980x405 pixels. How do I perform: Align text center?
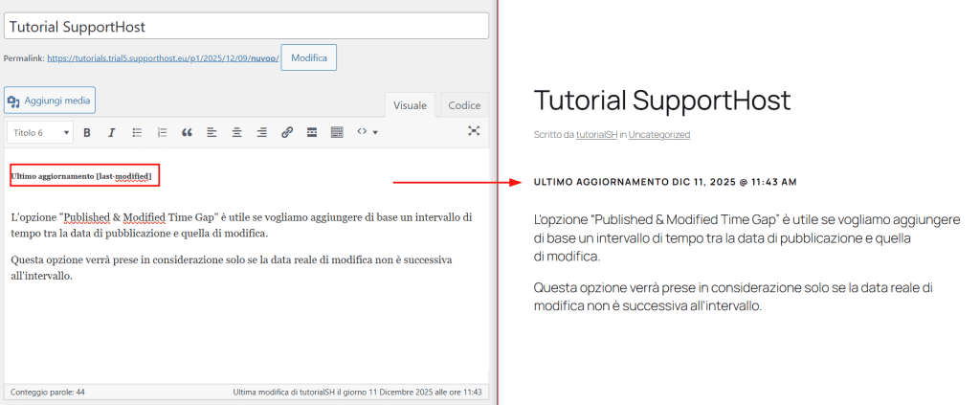click(x=237, y=132)
